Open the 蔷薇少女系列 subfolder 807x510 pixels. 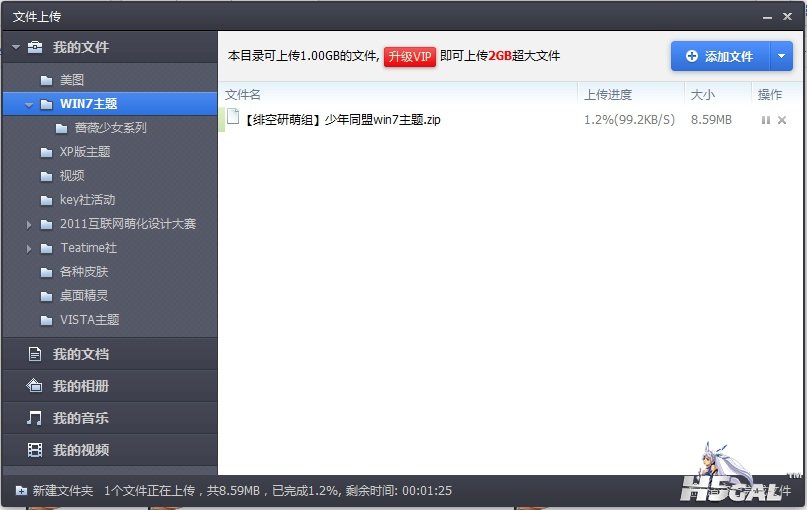click(110, 128)
